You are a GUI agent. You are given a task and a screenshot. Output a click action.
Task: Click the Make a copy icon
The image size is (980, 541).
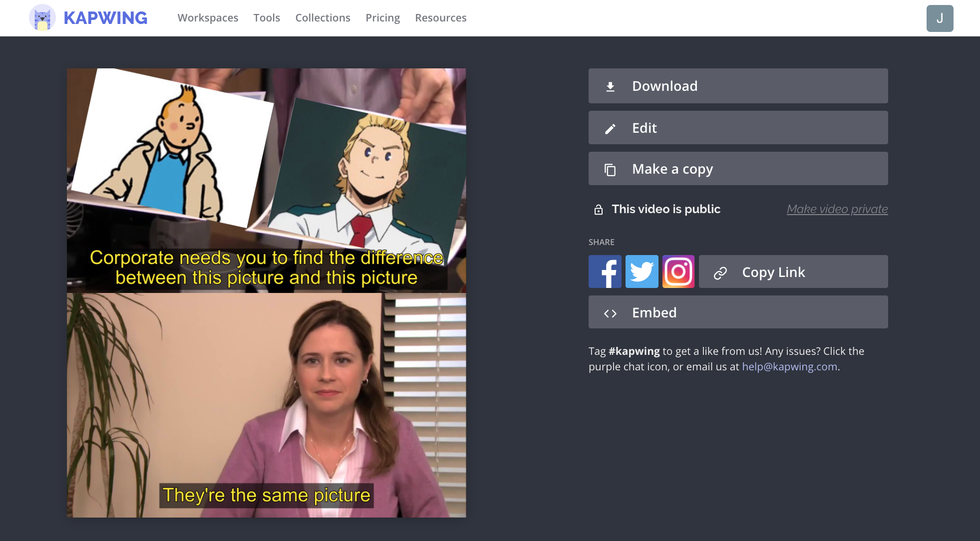[609, 169]
